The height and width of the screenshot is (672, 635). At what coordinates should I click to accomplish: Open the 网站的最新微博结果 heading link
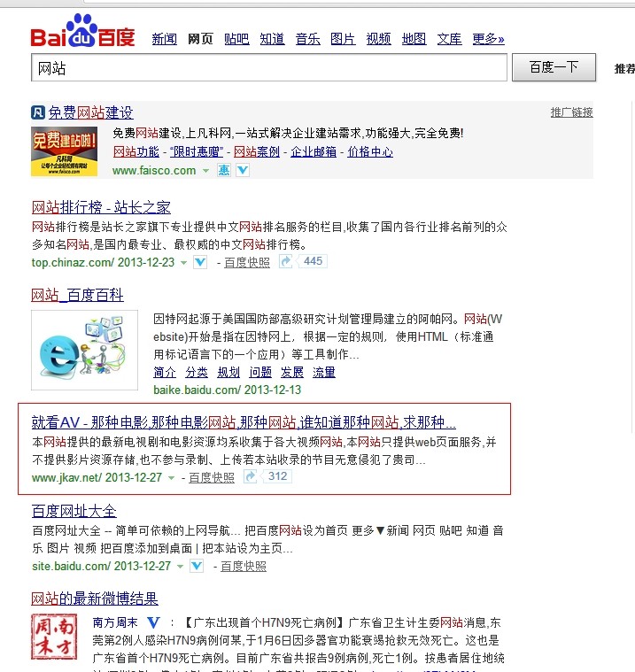95,599
